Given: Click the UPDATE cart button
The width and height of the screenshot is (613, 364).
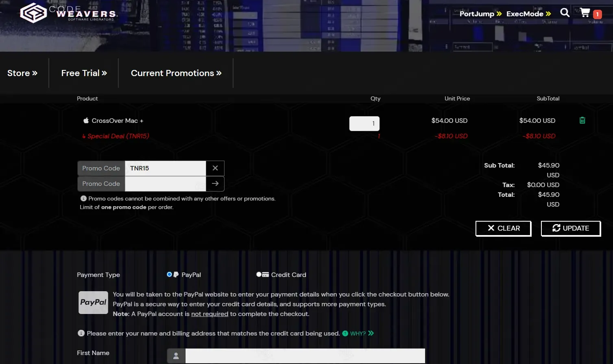Looking at the screenshot, I should pyautogui.click(x=571, y=228).
